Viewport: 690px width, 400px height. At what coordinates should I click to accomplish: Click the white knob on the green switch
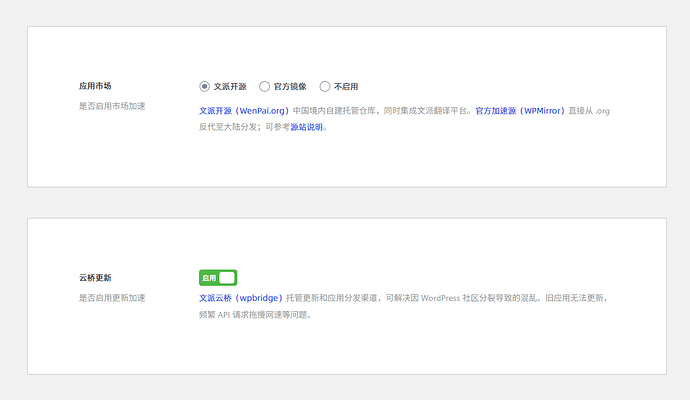[x=227, y=278]
